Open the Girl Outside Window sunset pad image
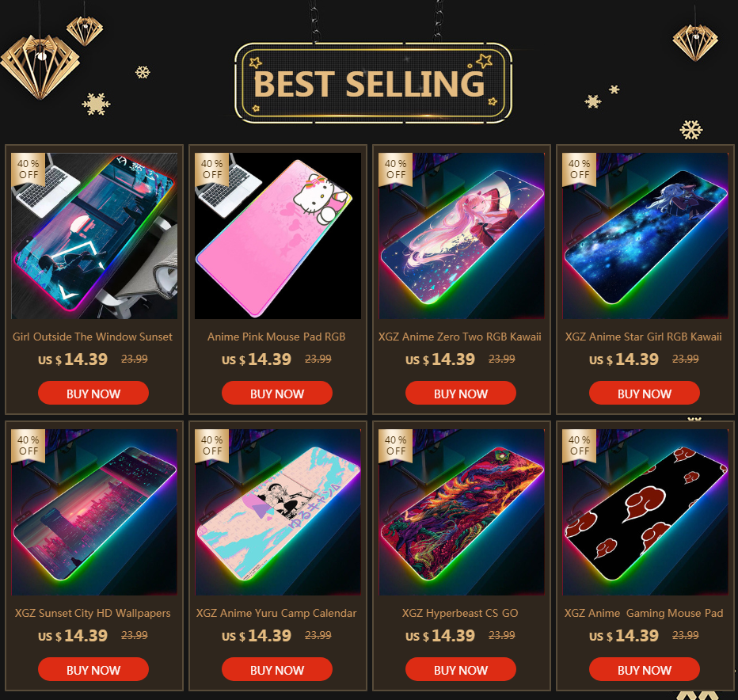The height and width of the screenshot is (700, 738). tap(94, 236)
